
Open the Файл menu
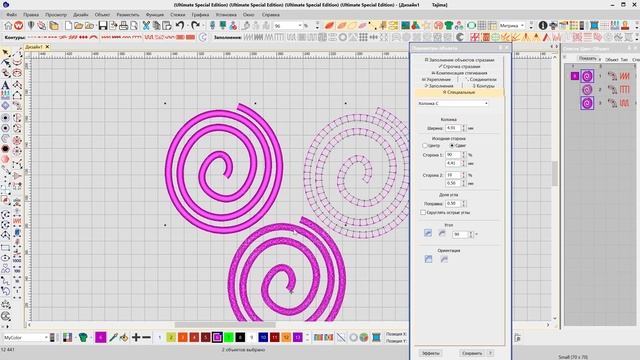[12, 14]
